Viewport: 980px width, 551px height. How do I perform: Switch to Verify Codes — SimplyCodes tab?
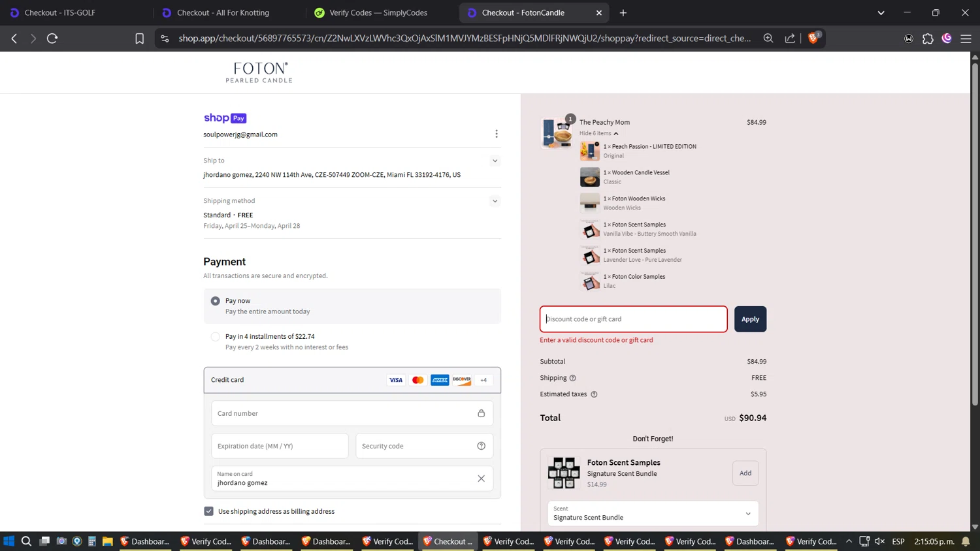tap(381, 12)
